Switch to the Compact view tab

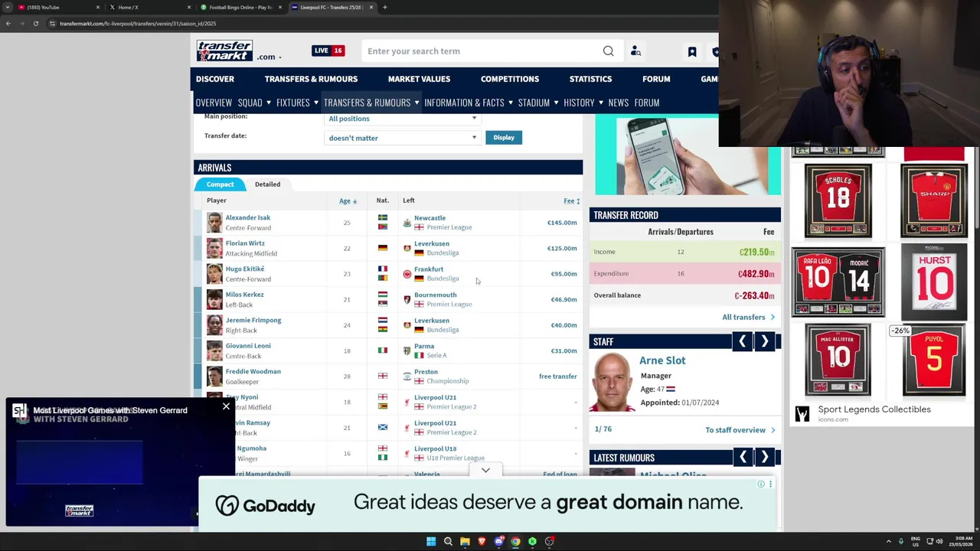tap(220, 184)
